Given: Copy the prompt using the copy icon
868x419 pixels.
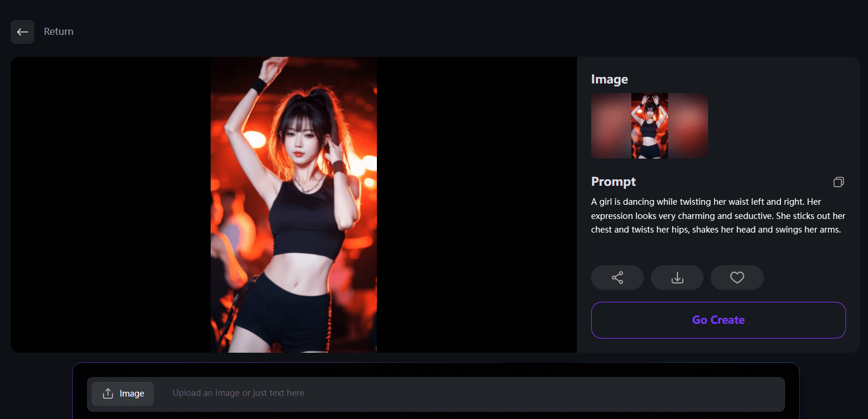Looking at the screenshot, I should 838,182.
